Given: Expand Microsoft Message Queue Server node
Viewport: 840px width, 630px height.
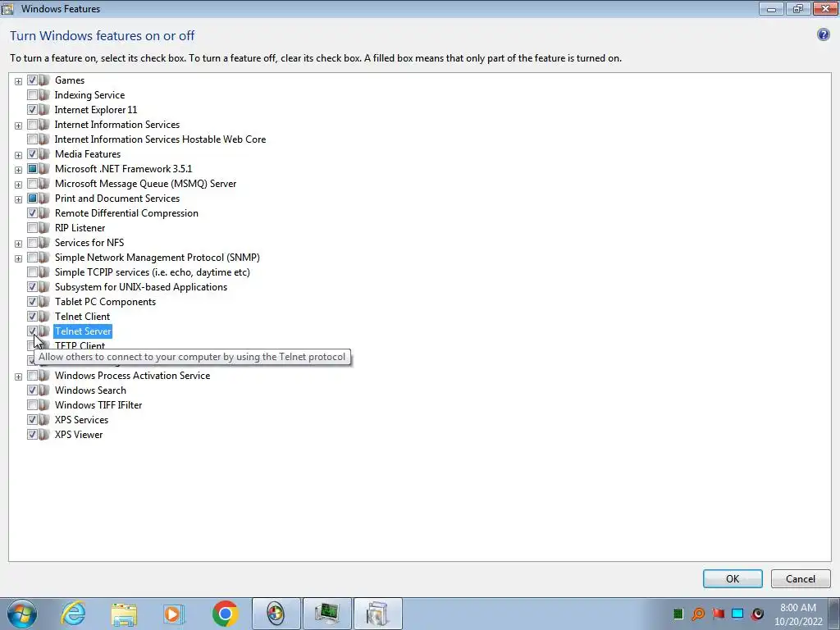Looking at the screenshot, I should point(18,185).
